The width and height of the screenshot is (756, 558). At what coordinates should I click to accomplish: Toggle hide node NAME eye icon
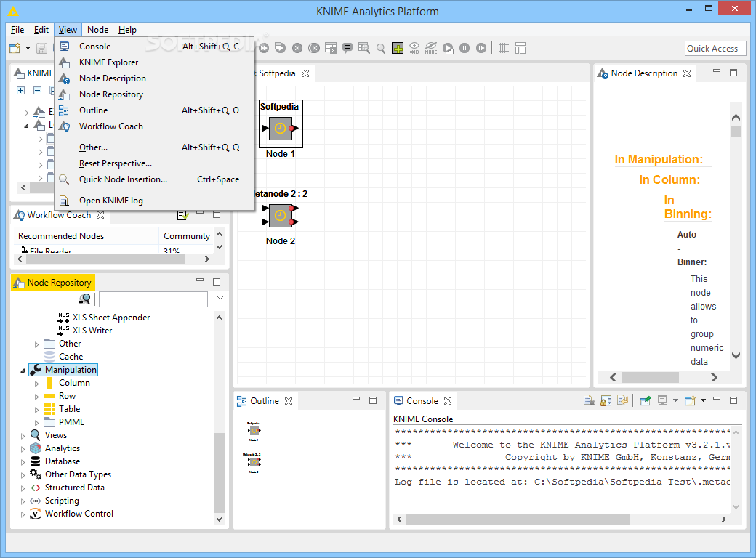pos(431,48)
